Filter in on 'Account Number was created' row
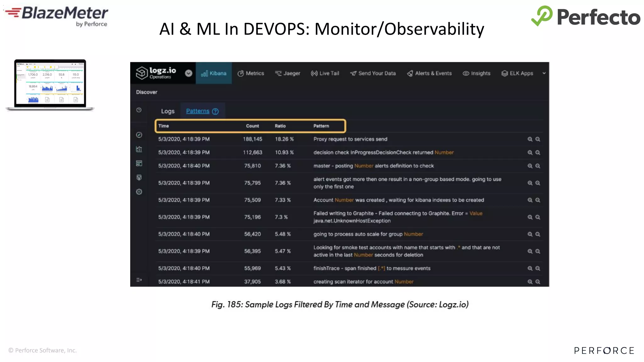The image size is (644, 362). click(530, 200)
